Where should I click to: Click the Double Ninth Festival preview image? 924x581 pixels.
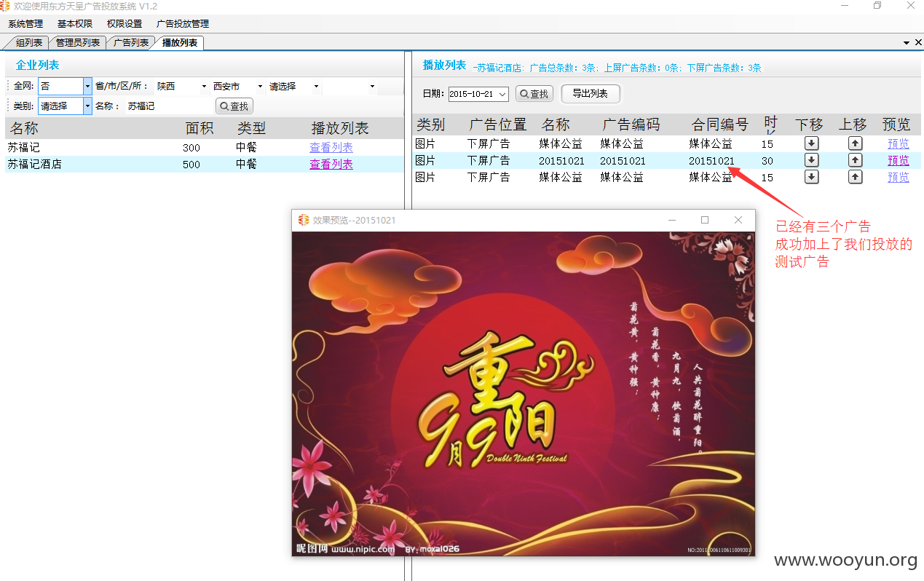click(x=524, y=394)
